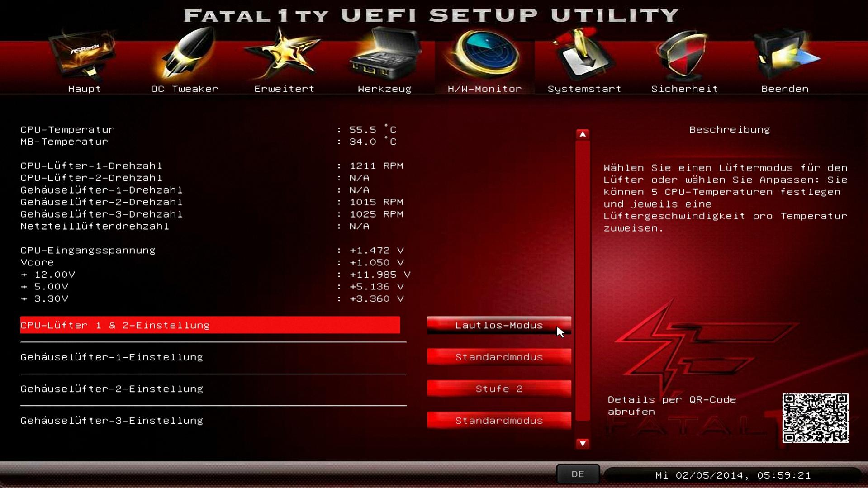This screenshot has height=488, width=868.
Task: Click CPU-Lüfter-1-Drehzahl label
Action: pyautogui.click(x=91, y=166)
